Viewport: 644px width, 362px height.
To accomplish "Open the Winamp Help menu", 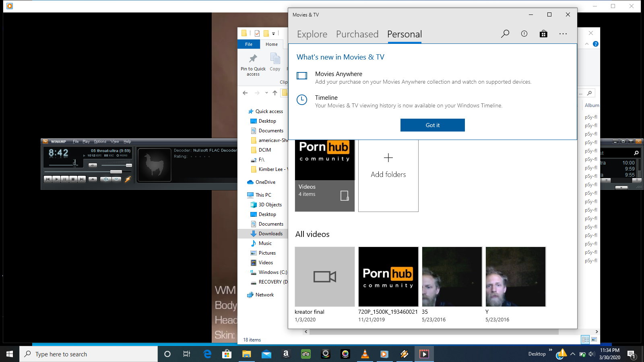I will tap(127, 142).
